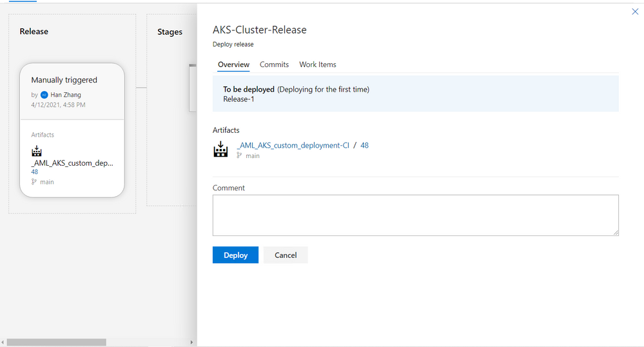Click Han Zhang's avatar icon
644x347 pixels.
pos(44,95)
